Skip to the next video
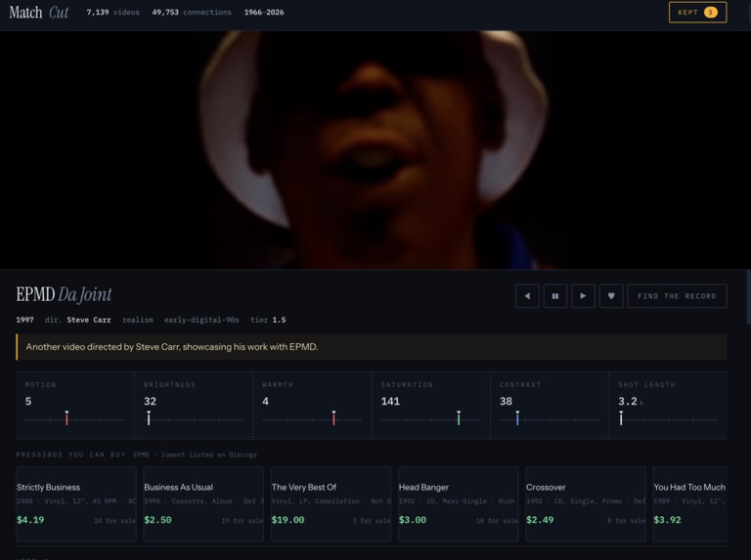Image resolution: width=751 pixels, height=560 pixels. (583, 296)
